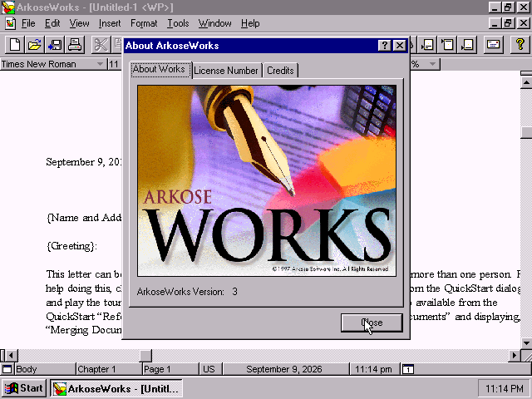Save the document with the floppy disk icon
Viewport: 532px width, 399px height.
(x=55, y=44)
